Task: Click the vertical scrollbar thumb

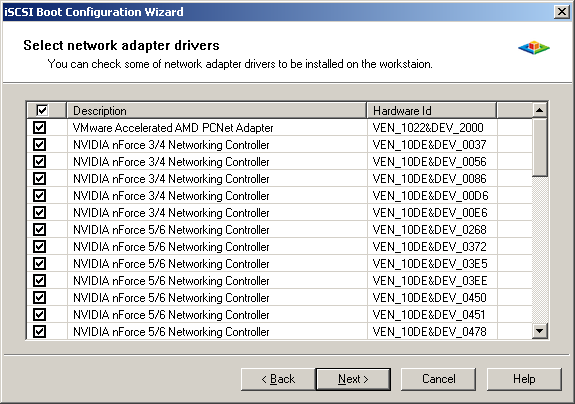Action: [x=539, y=147]
